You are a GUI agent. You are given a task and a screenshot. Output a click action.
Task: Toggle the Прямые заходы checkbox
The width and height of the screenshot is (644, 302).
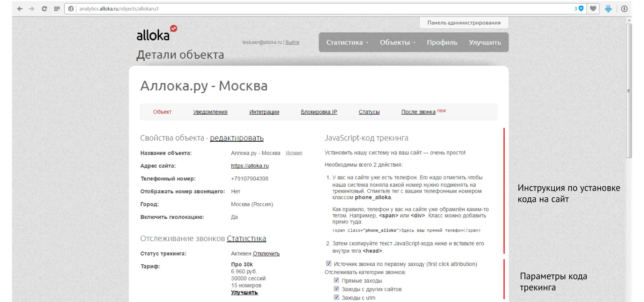pyautogui.click(x=336, y=280)
